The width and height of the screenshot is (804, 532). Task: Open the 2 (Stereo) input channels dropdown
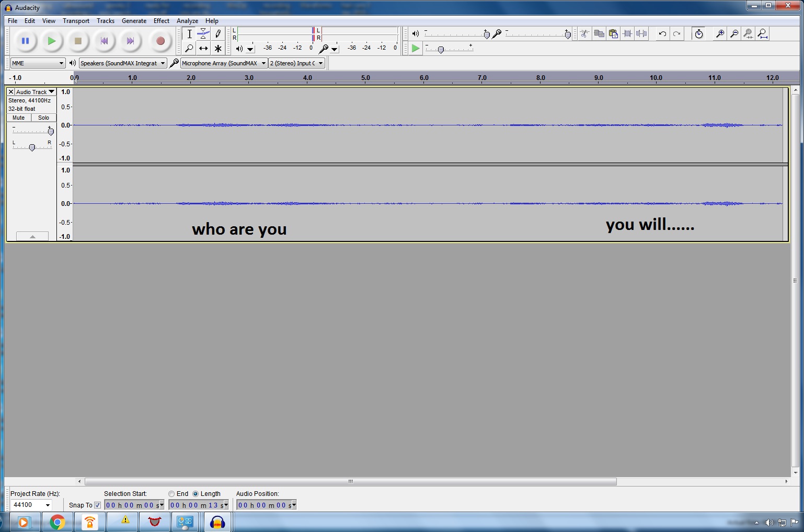click(x=296, y=63)
